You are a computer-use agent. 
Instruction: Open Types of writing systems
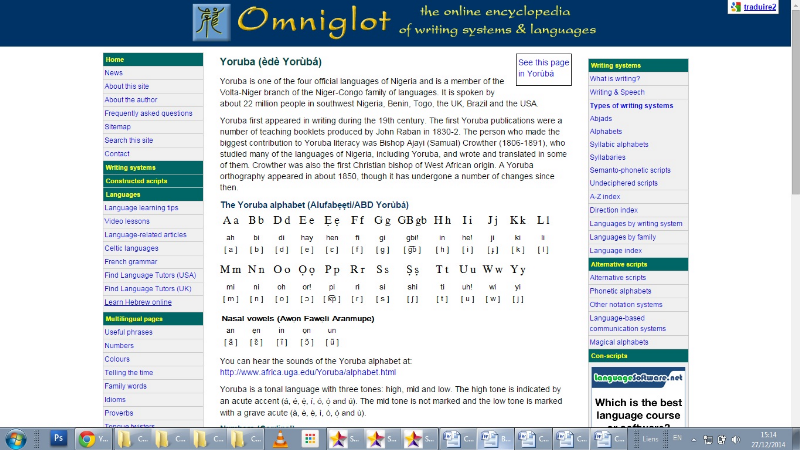(x=631, y=106)
